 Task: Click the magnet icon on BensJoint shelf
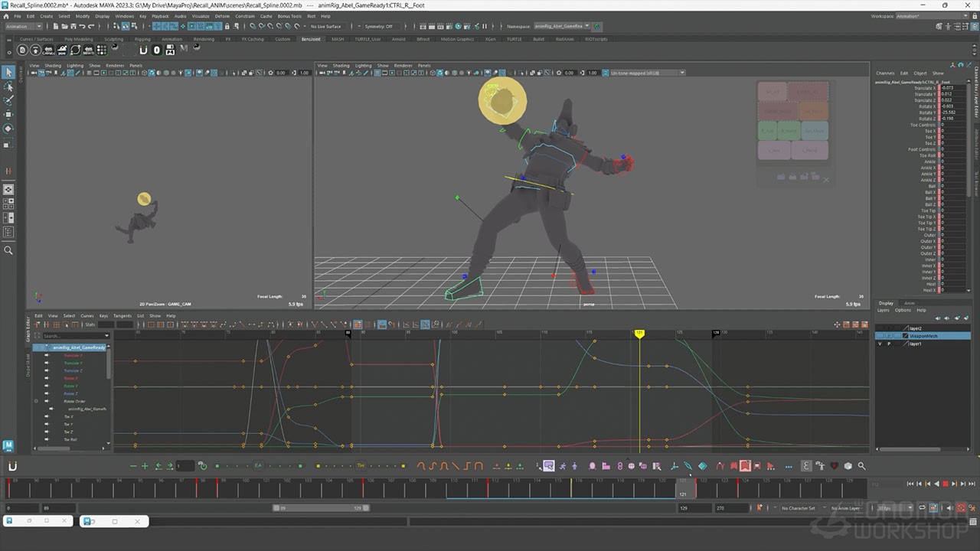pyautogui.click(x=143, y=51)
